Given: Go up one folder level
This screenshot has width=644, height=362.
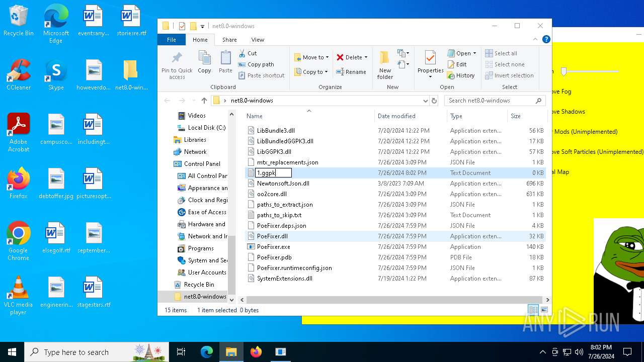Looking at the screenshot, I should [204, 101].
